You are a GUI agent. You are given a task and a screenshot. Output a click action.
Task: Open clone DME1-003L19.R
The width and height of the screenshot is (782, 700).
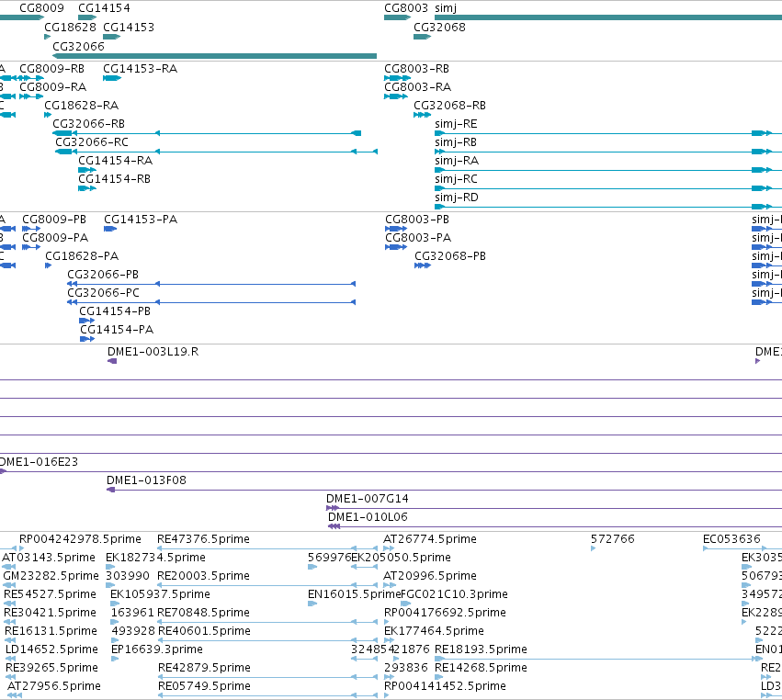point(153,352)
